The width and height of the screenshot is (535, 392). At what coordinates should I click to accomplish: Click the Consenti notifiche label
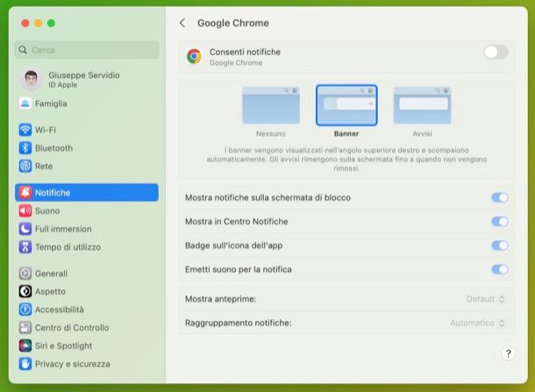[x=245, y=52]
